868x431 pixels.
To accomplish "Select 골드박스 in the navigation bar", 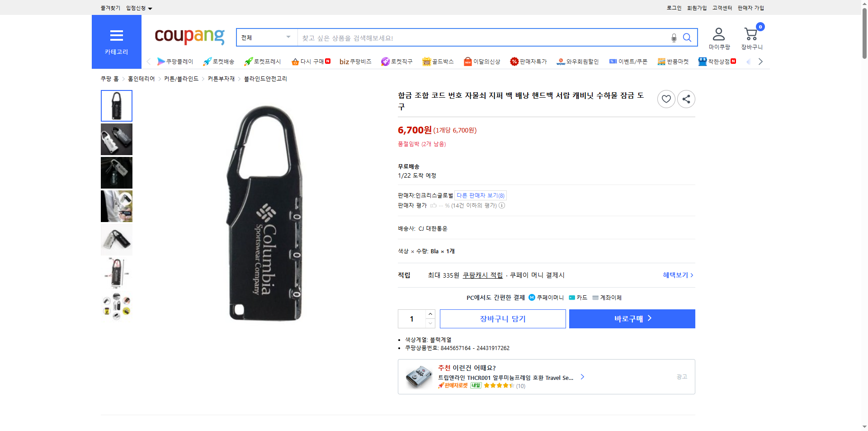I will tap(438, 62).
